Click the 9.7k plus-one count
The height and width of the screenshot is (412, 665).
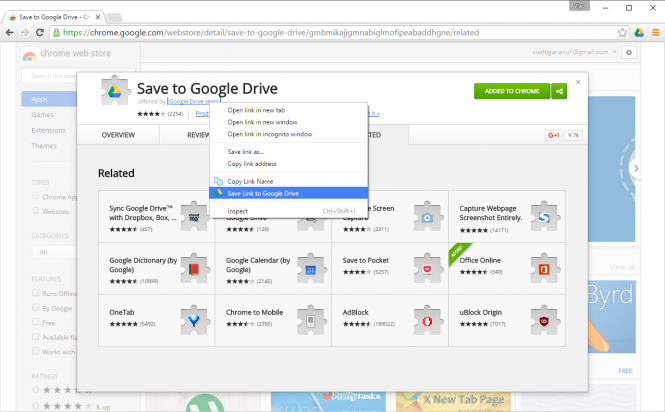point(573,135)
